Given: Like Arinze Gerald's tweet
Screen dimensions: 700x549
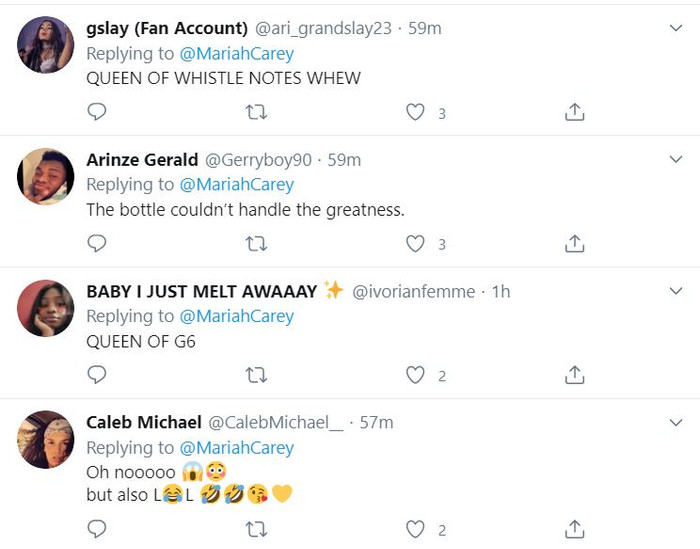Looking at the screenshot, I should (x=415, y=243).
